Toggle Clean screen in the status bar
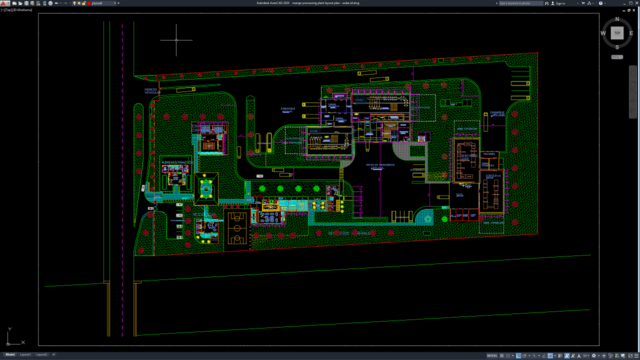The height and width of the screenshot is (360, 640). click(630, 356)
